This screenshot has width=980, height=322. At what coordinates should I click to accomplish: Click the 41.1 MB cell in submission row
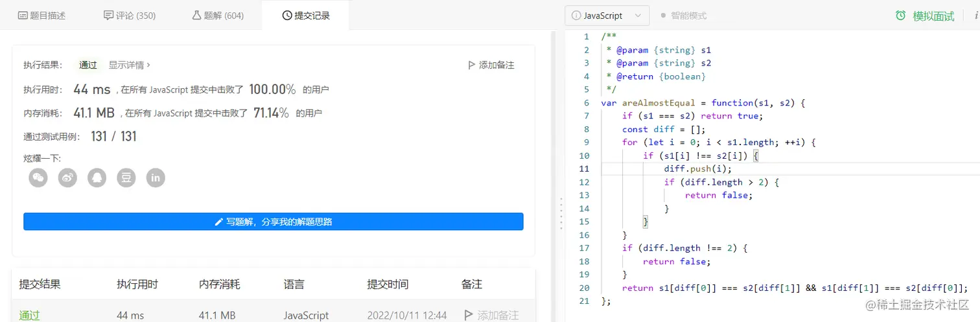click(x=217, y=316)
